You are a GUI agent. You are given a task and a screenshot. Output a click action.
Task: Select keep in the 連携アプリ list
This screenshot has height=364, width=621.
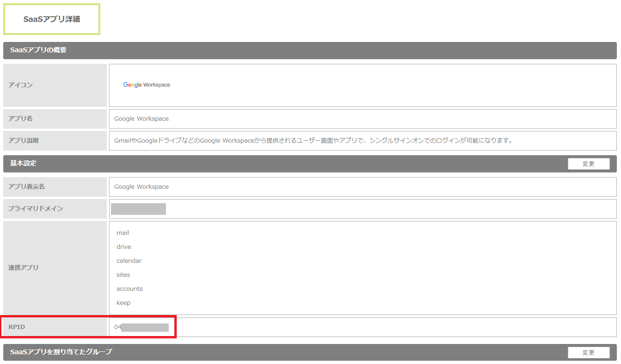click(x=124, y=302)
